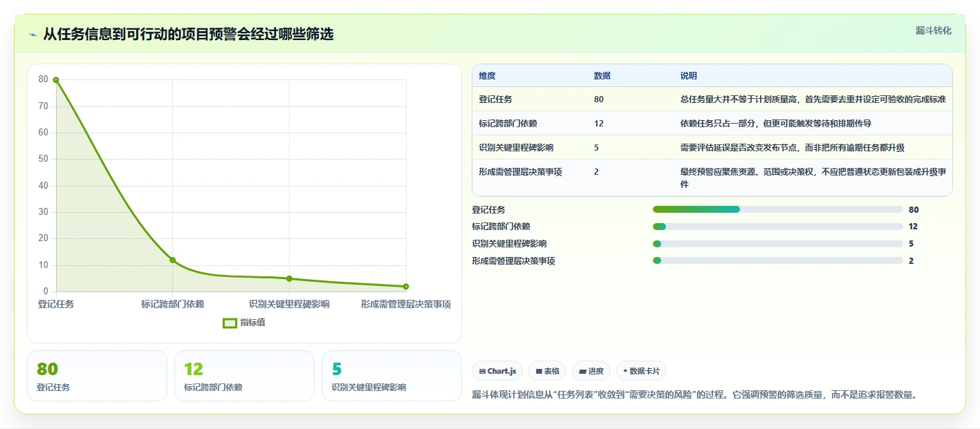Click the 维度 column header in the table

pos(487,76)
